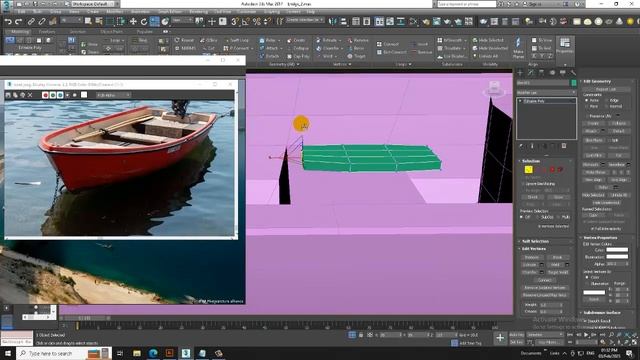Activate the Select and Move tool
Image resolution: width=640 pixels, height=360 pixels.
(x=133, y=22)
